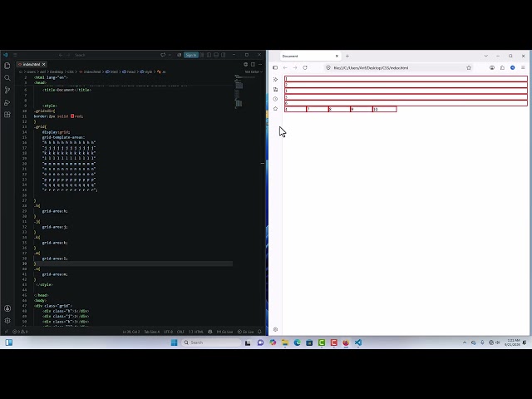Reload the browser page

(305, 67)
